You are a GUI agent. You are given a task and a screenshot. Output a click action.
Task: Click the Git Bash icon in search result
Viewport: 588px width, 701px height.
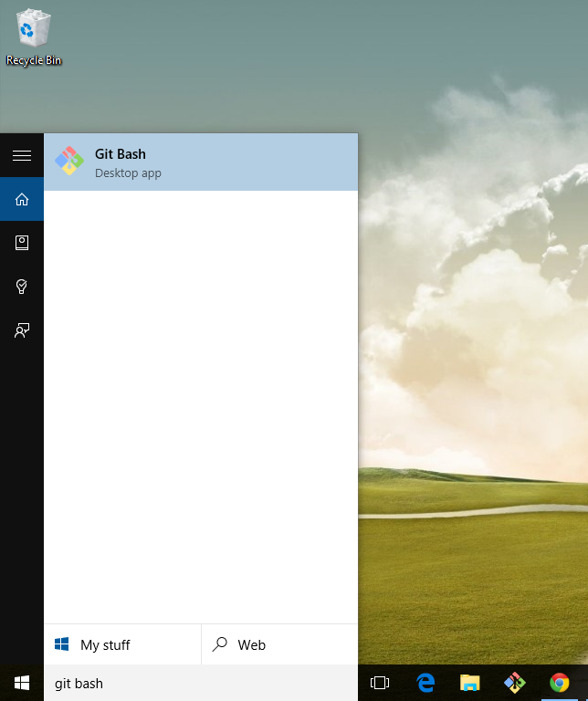[x=69, y=161]
